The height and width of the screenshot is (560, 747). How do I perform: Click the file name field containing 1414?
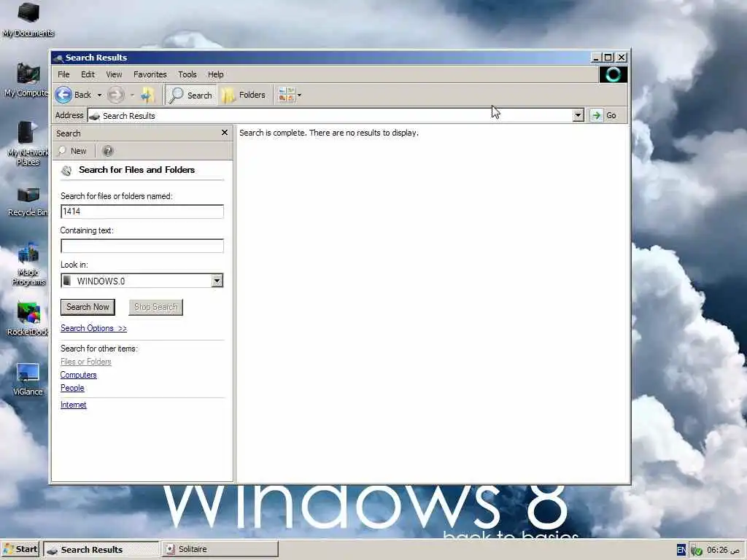(x=142, y=211)
